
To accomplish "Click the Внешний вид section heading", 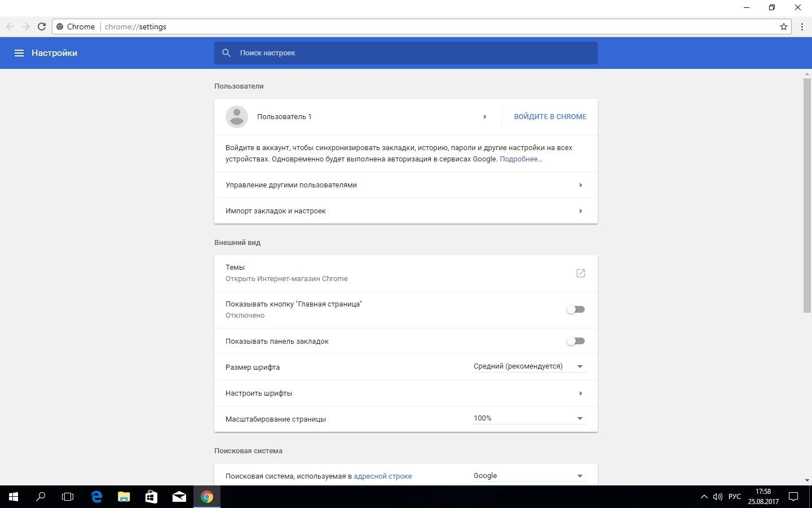I will click(237, 243).
